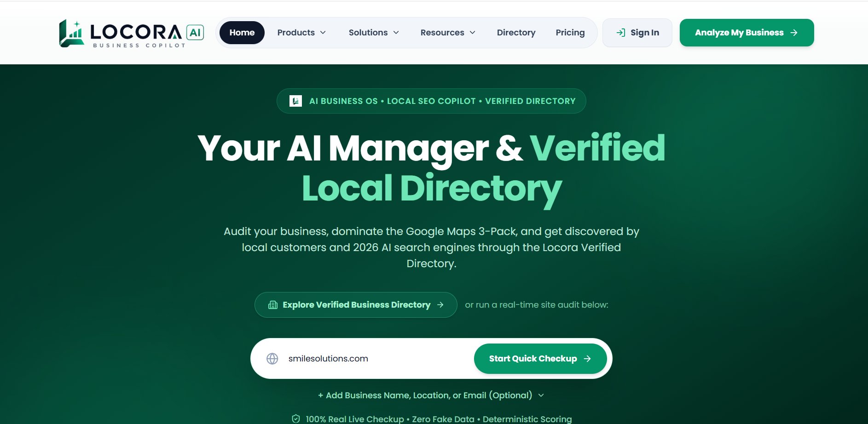Click the Sign In button
The width and height of the screenshot is (868, 424).
pyautogui.click(x=637, y=33)
